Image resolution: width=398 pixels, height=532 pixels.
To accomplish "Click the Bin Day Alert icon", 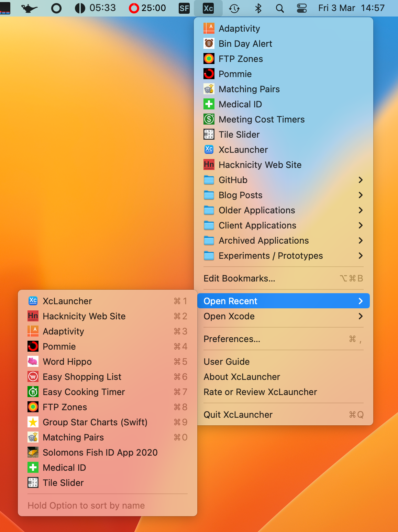I will click(209, 44).
